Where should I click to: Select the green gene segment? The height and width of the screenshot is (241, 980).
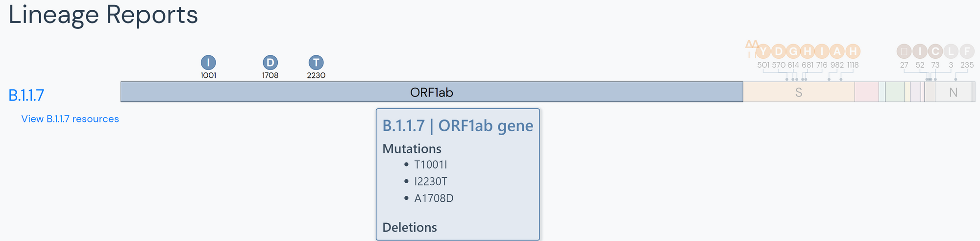pos(895,92)
